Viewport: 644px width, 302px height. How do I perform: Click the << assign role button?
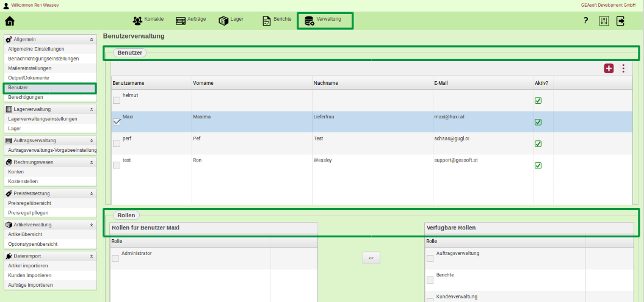pos(371,258)
